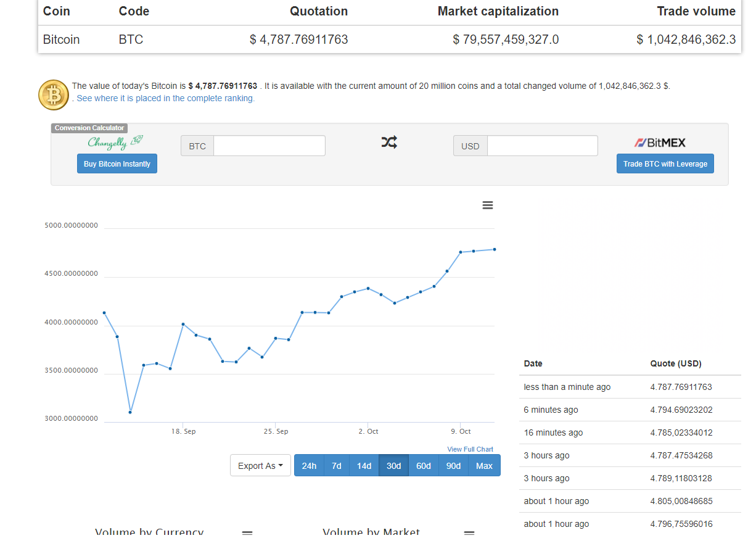Open the price chart hamburger menu
This screenshot has width=756, height=538.
[487, 205]
